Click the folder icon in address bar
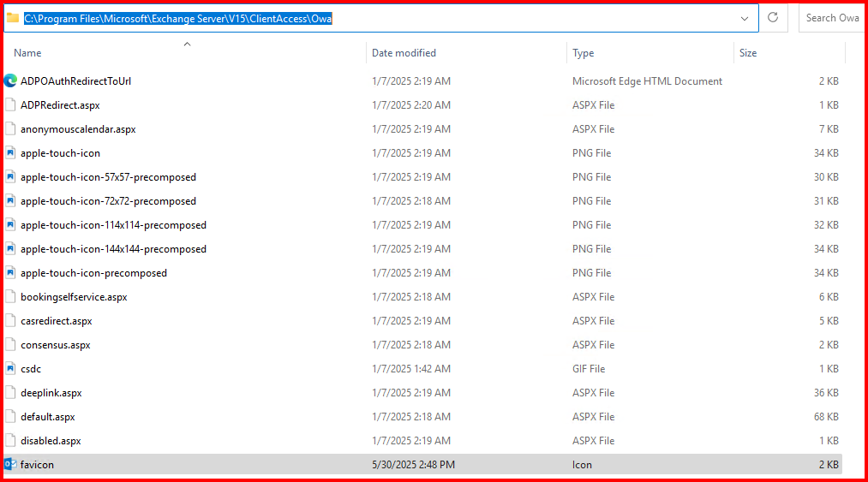The height and width of the screenshot is (482, 868). tap(13, 18)
